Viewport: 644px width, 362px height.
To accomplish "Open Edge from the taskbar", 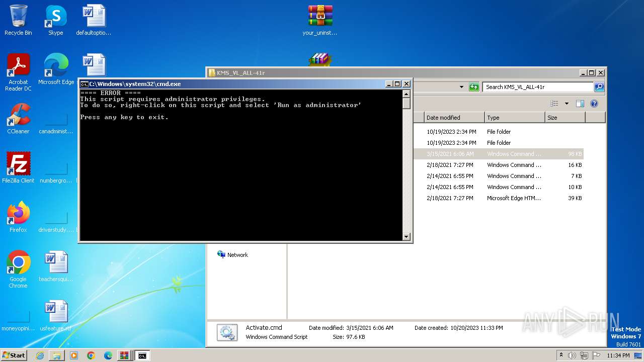I will point(108,355).
